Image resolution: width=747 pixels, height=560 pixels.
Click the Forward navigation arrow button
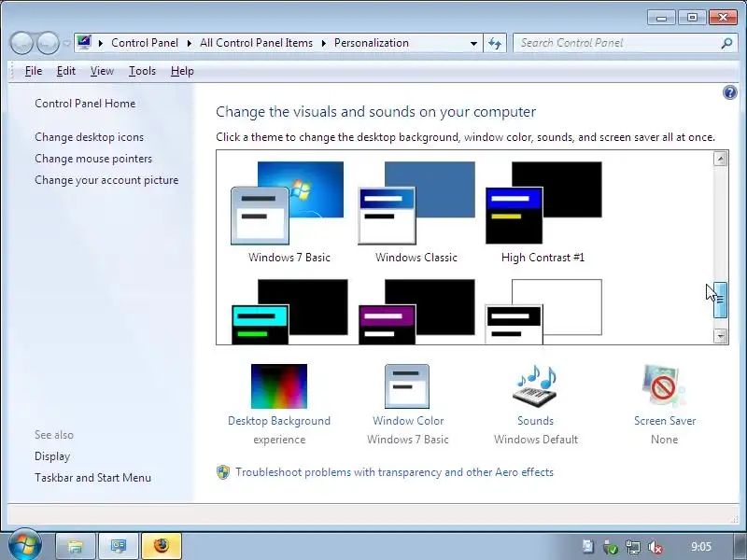[x=48, y=43]
